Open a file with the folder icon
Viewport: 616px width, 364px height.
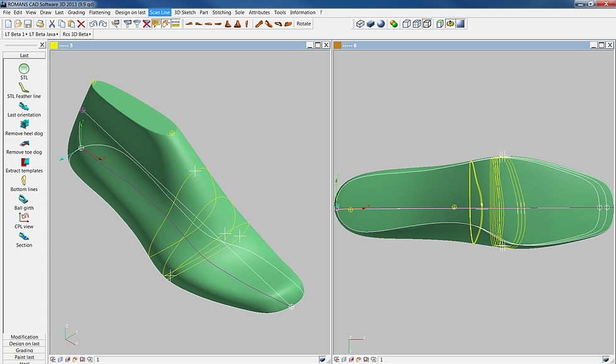click(x=18, y=24)
